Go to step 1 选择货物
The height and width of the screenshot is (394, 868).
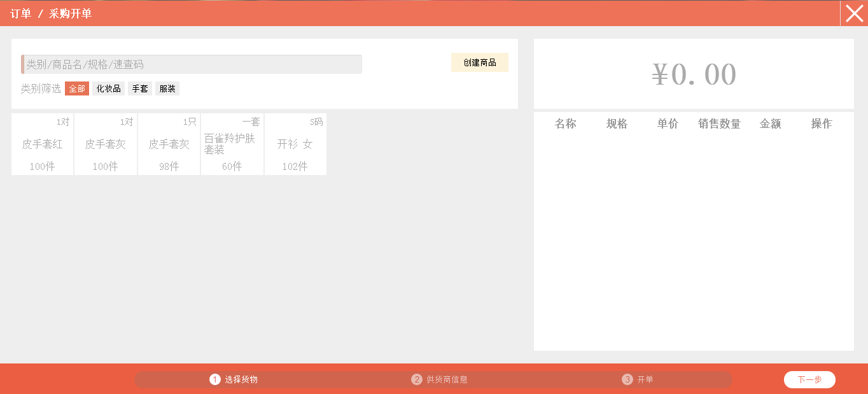coord(234,380)
